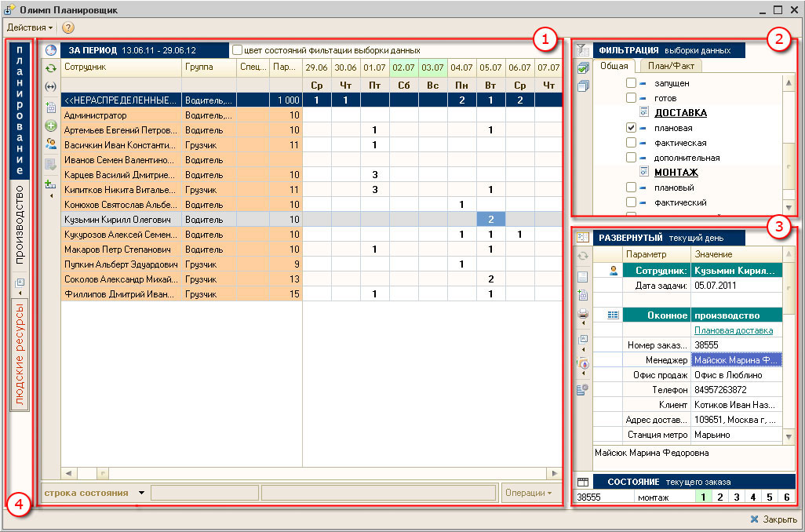This screenshot has width=805, height=532.
Task: Select the 'производство' vertical tab
Action: pyautogui.click(x=21, y=223)
